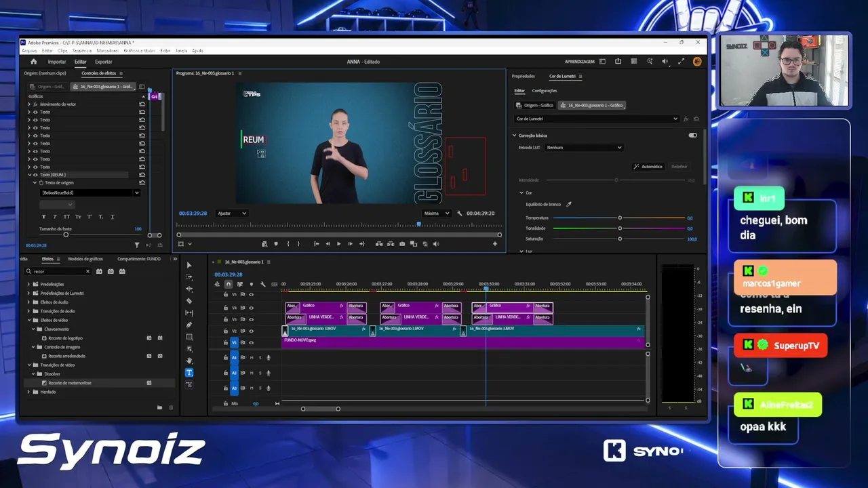
Task: Hide the Texto (REUM) layer
Action: pos(35,175)
